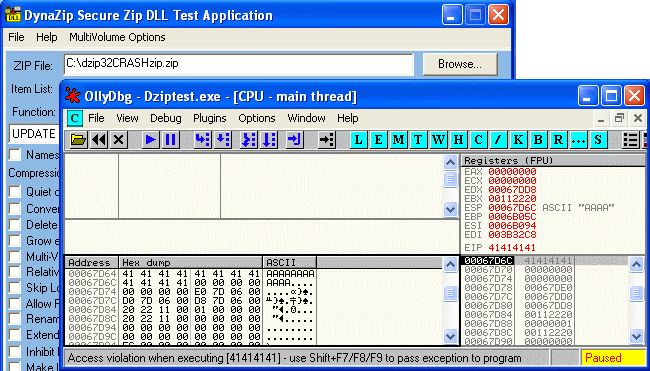Click the cyan C icon beside OllyDbg's File menu
This screenshot has height=371, width=650.
click(75, 119)
